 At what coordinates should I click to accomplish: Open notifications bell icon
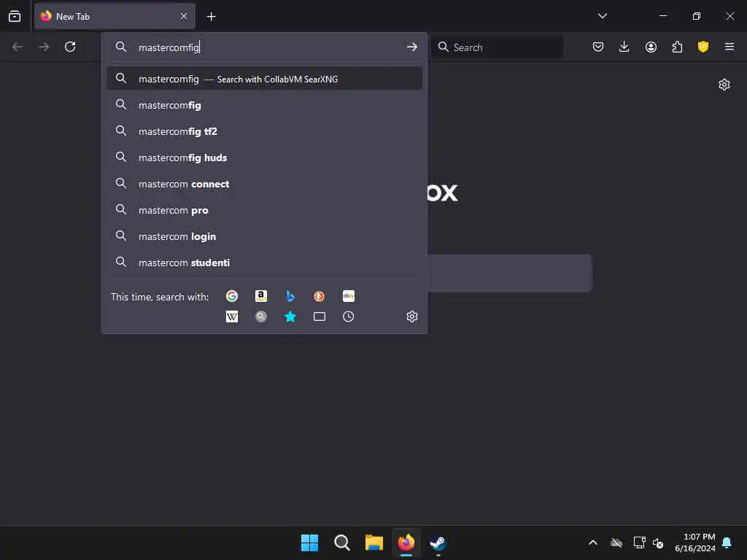tap(727, 542)
